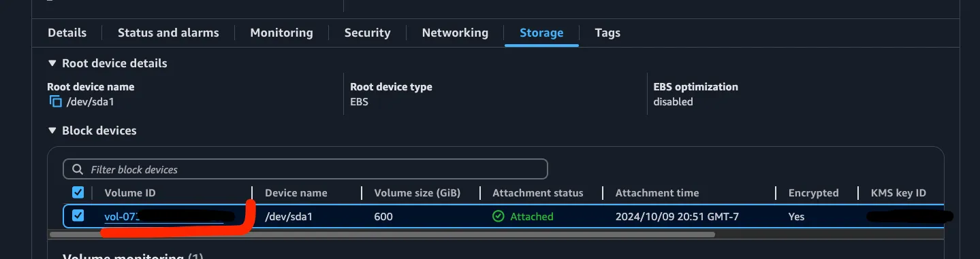Open the Details tab
Viewport: 980px width, 259px height.
pyautogui.click(x=67, y=33)
